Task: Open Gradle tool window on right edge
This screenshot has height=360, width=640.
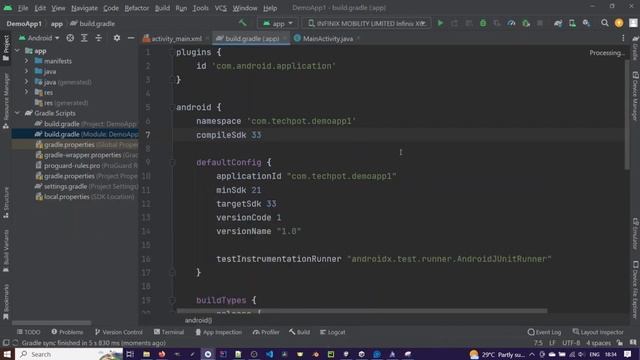Action: [x=635, y=48]
